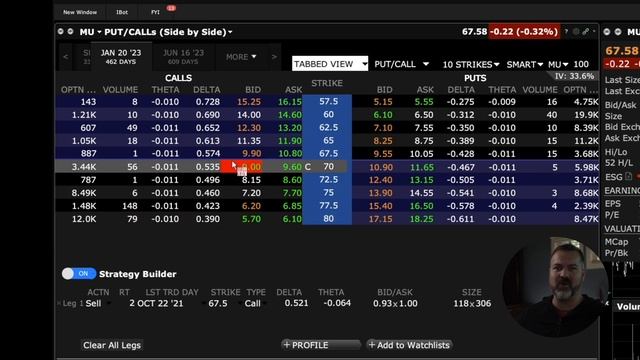This screenshot has width=640, height=360.
Task: Click the + PROFILE button
Action: [x=321, y=345]
